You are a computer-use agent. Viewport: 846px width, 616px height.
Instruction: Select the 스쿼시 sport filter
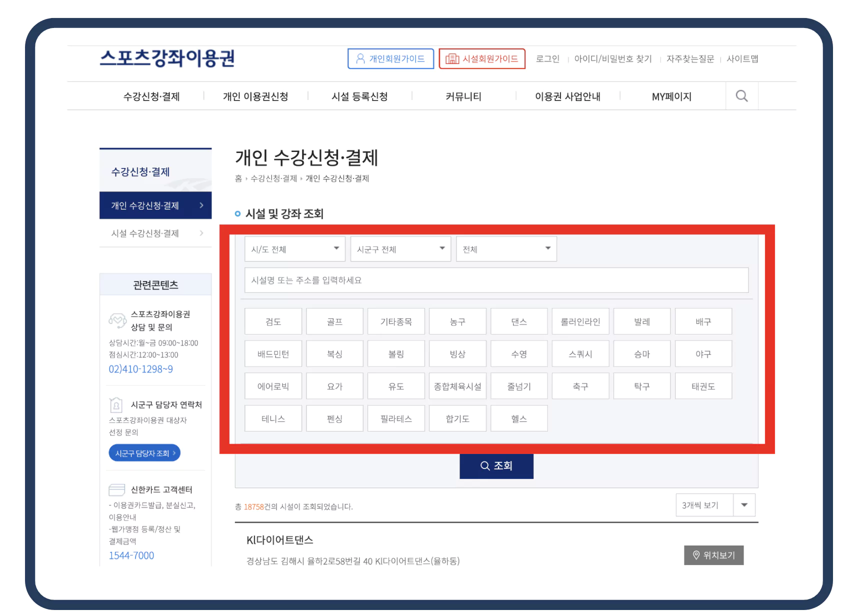[580, 354]
